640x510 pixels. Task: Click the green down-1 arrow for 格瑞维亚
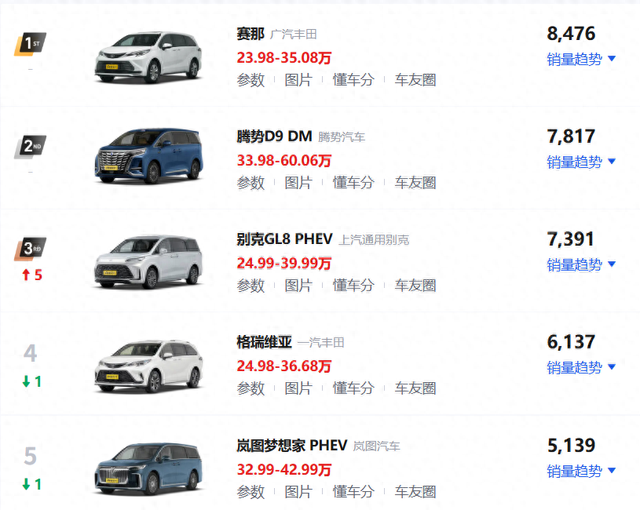coord(32,381)
